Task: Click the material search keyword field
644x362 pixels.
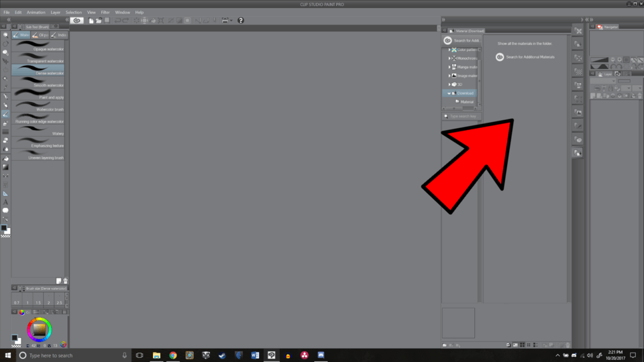Action: [462, 116]
